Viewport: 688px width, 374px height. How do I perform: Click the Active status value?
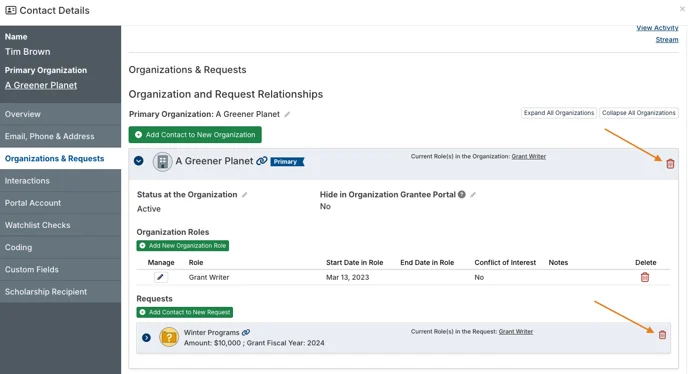pos(149,209)
